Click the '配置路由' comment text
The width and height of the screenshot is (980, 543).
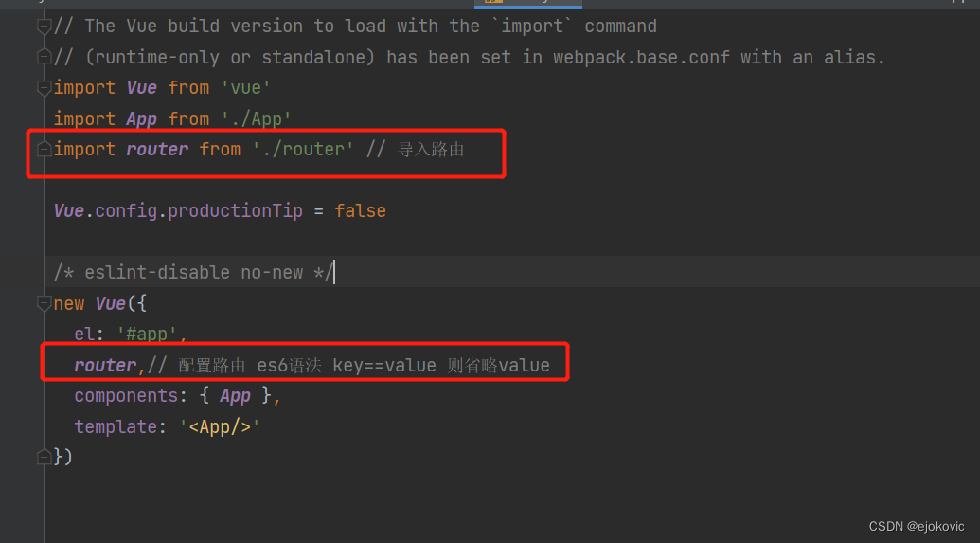[212, 366]
